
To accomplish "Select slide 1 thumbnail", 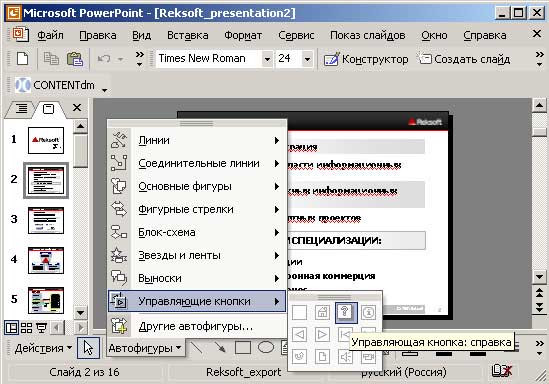I will tap(46, 140).
